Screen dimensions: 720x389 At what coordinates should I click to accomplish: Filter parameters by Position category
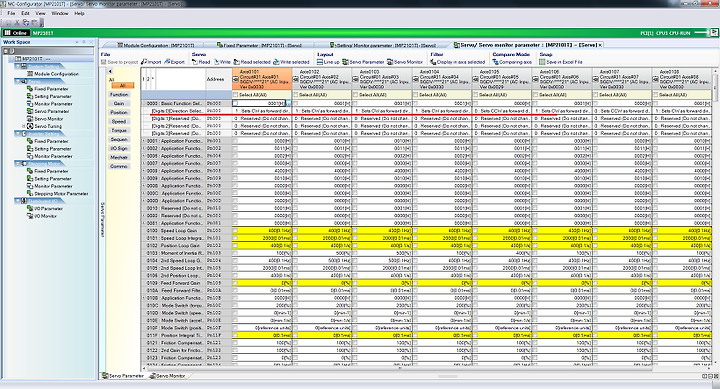click(119, 113)
